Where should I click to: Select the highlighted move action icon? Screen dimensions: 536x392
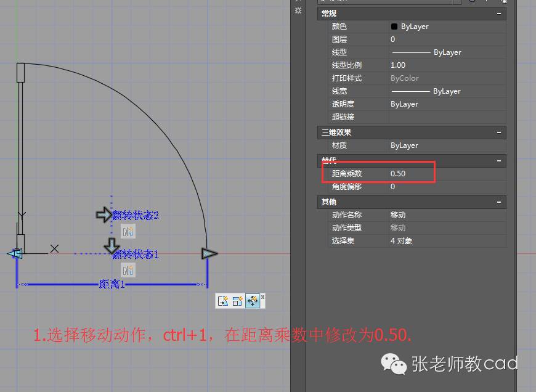click(253, 301)
